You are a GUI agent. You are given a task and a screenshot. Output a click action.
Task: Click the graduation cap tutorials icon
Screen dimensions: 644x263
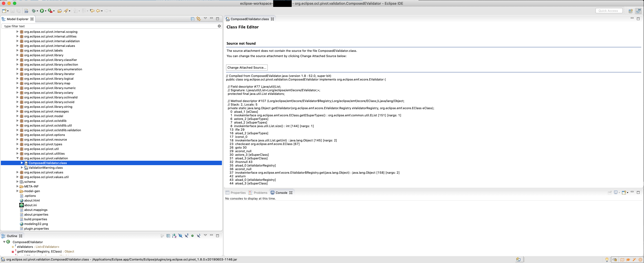628,259
